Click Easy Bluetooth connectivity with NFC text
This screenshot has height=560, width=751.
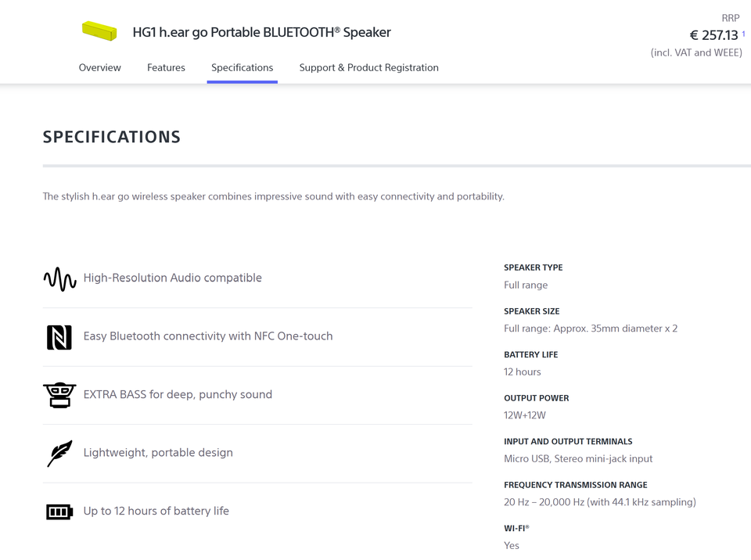pos(208,336)
